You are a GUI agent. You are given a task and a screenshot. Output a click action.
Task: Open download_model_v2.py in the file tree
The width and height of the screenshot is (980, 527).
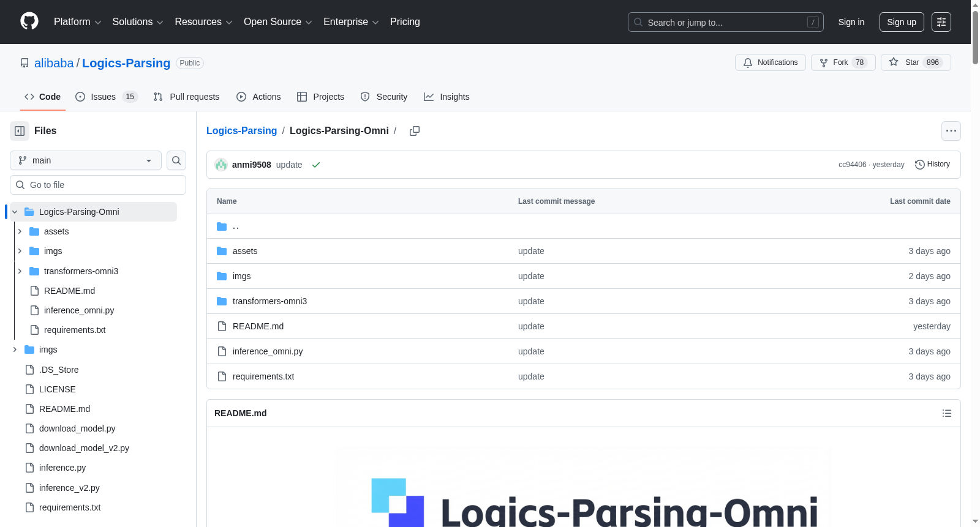pyautogui.click(x=84, y=448)
